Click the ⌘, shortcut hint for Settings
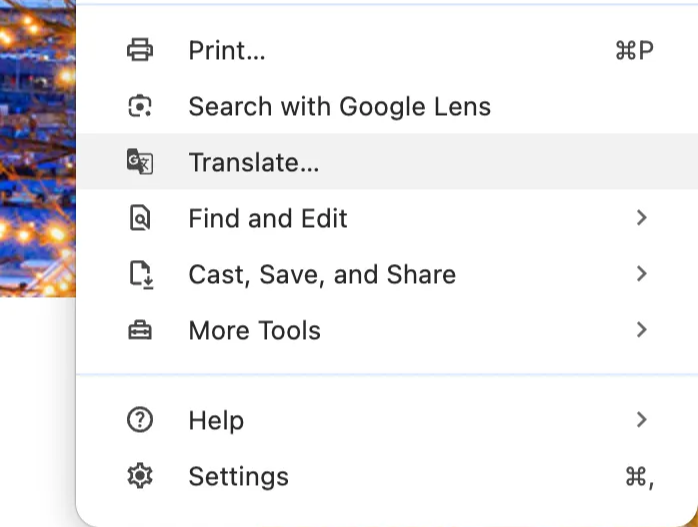 click(x=639, y=477)
